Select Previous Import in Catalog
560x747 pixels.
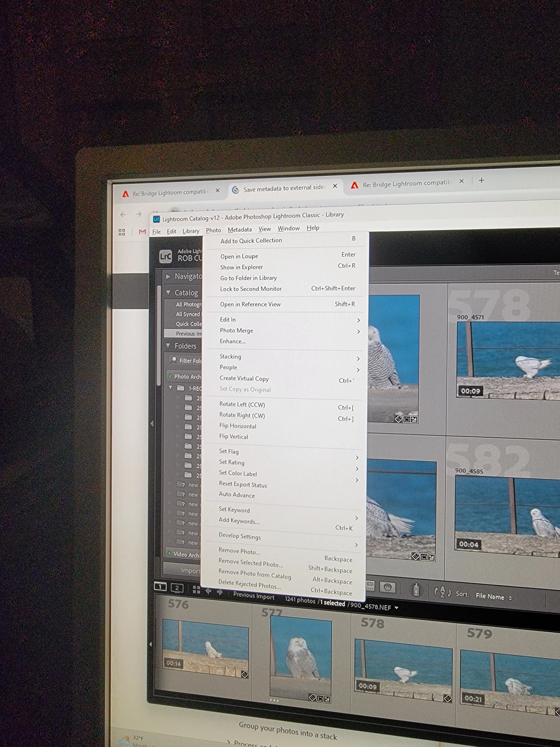pyautogui.click(x=183, y=333)
